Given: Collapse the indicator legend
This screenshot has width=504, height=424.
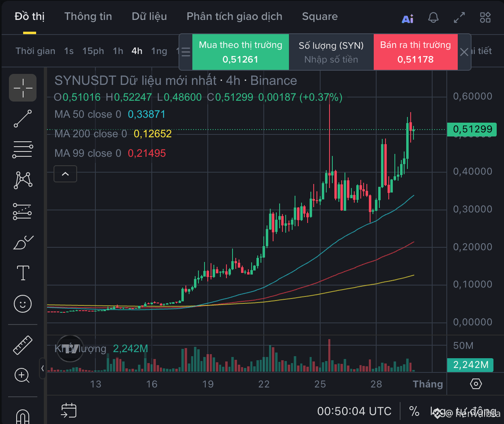Looking at the screenshot, I should (x=65, y=174).
